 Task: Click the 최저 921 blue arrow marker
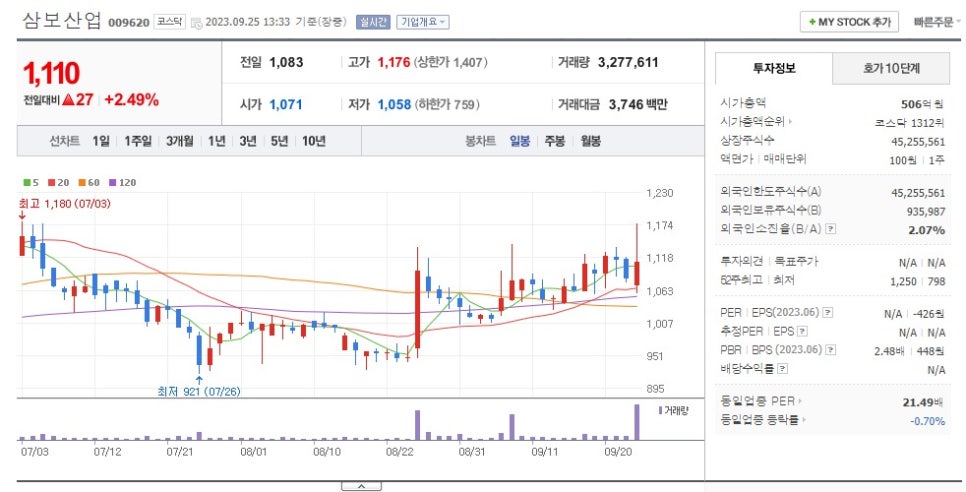click(199, 380)
